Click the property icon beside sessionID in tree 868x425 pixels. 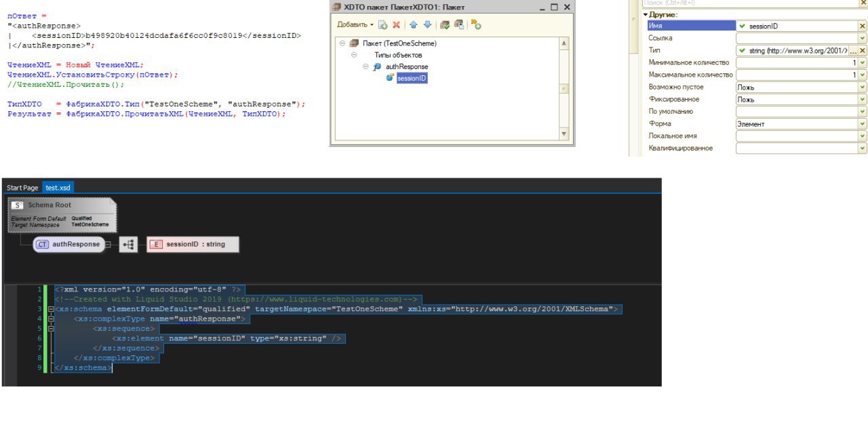point(390,78)
